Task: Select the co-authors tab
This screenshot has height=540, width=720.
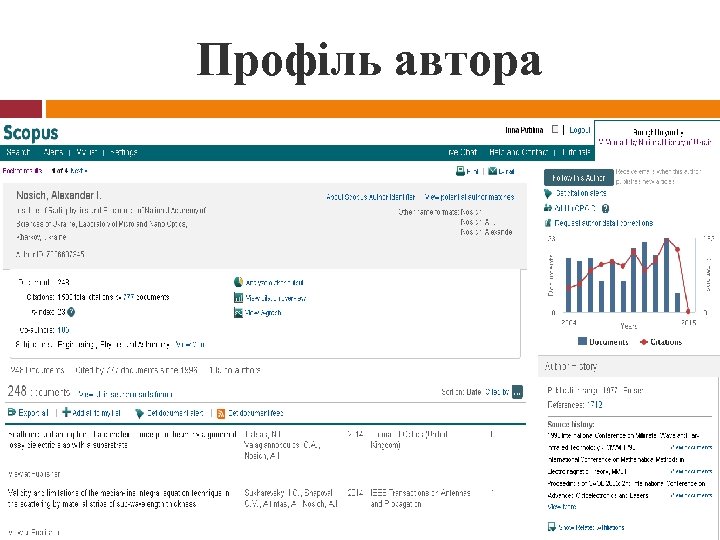Action: click(235, 370)
